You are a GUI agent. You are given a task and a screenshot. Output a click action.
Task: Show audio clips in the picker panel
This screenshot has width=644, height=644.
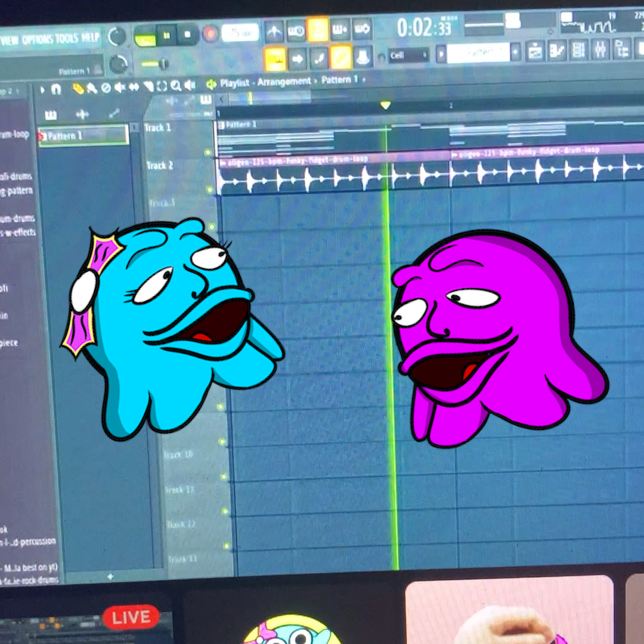click(82, 114)
